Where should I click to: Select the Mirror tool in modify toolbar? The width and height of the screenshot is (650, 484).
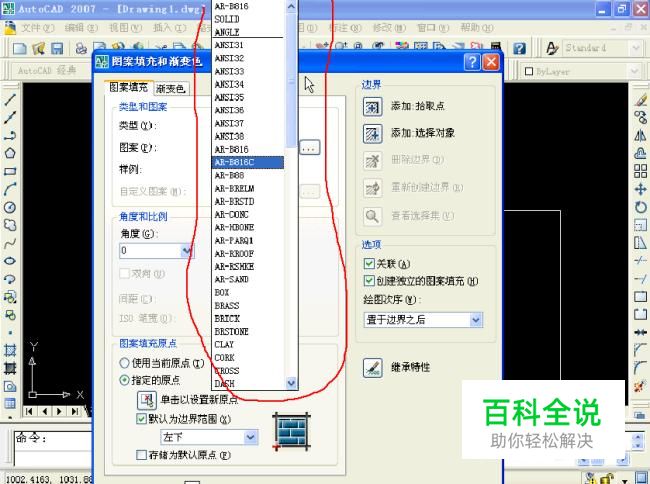click(x=640, y=136)
